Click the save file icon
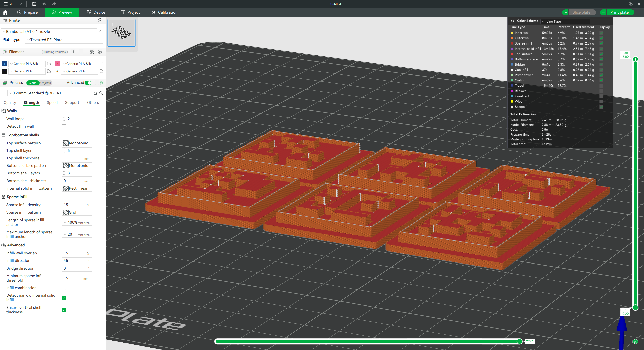This screenshot has width=644, height=350. [x=34, y=4]
